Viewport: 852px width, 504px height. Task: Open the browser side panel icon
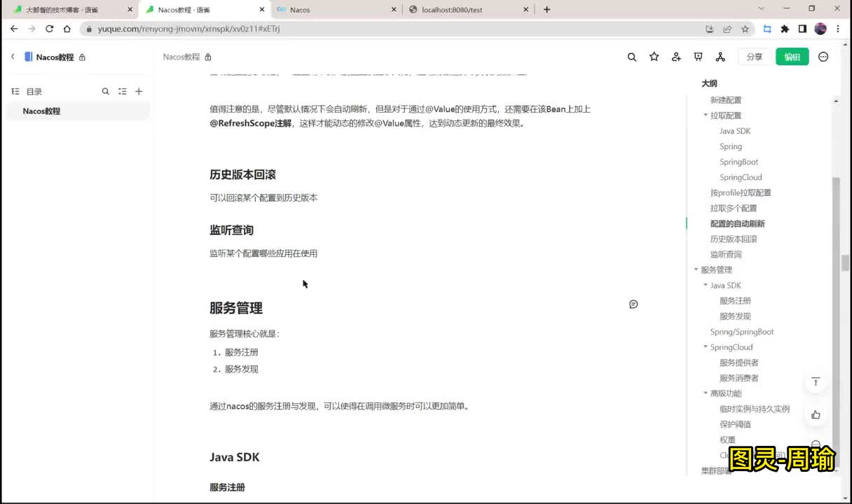pyautogui.click(x=802, y=29)
